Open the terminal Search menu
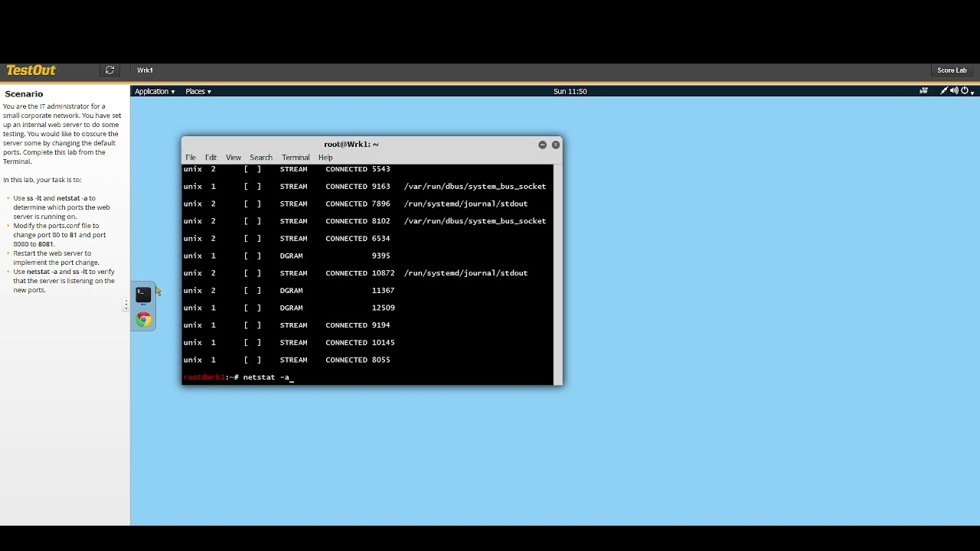This screenshot has height=551, width=980. click(x=261, y=158)
